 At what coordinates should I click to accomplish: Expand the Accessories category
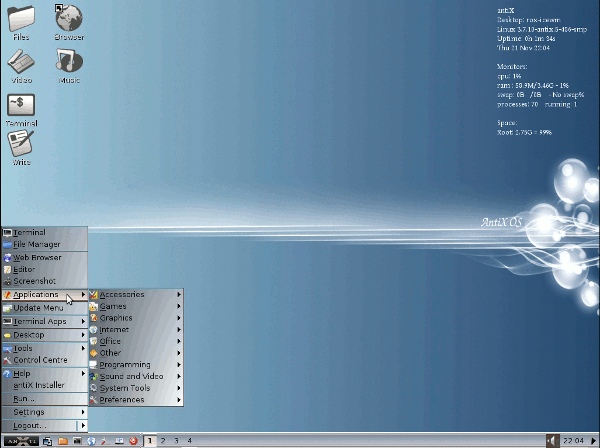[x=136, y=295]
